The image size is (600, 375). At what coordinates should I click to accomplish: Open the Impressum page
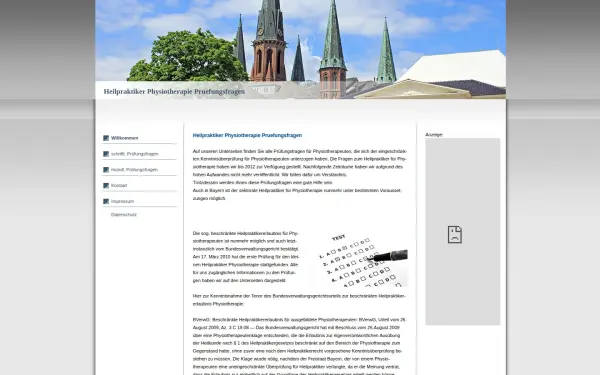122,201
